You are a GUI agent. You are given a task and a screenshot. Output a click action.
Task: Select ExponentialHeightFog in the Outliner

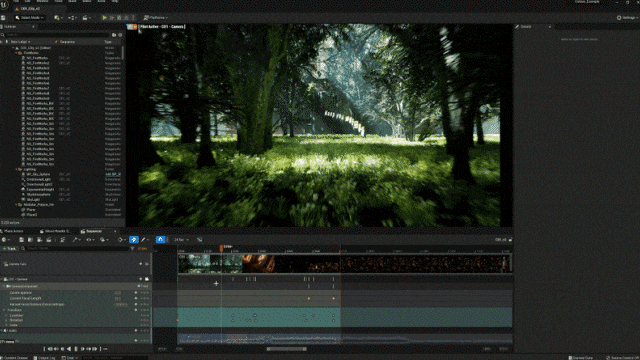point(40,189)
